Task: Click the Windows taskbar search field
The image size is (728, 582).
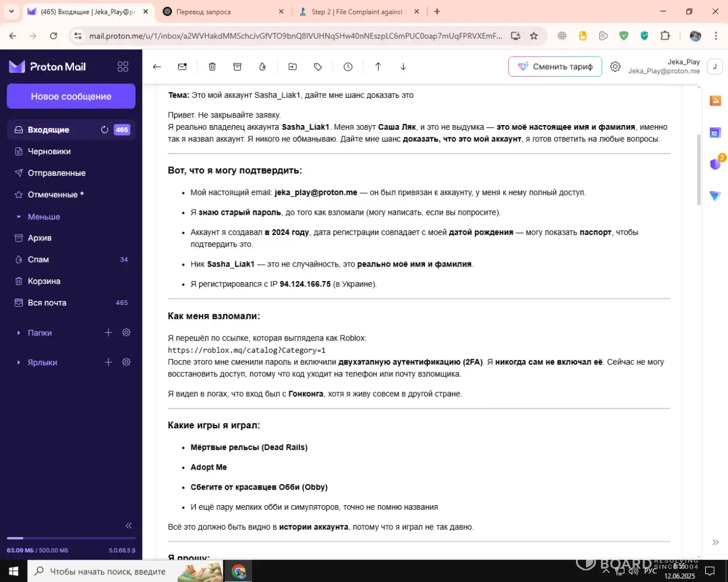Action: (108, 572)
